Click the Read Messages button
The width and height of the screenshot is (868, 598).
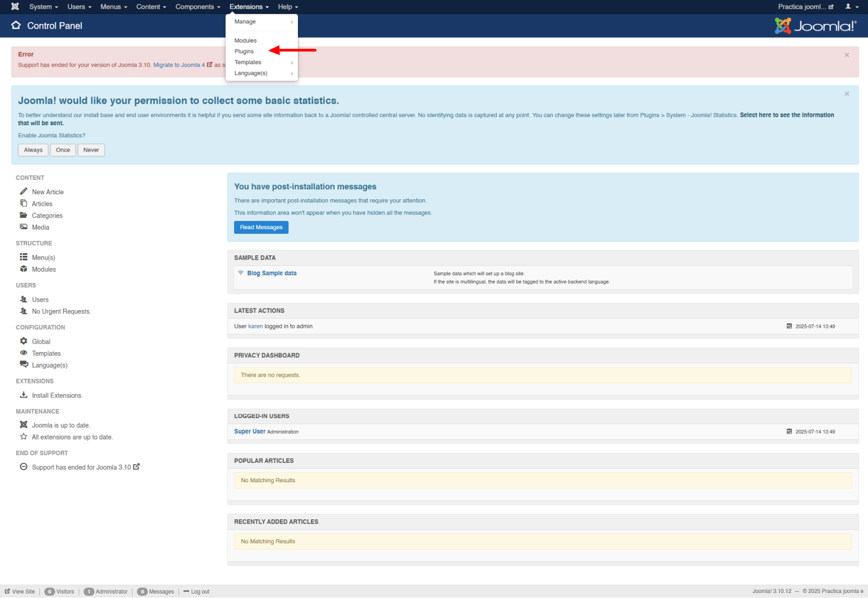[x=261, y=227]
